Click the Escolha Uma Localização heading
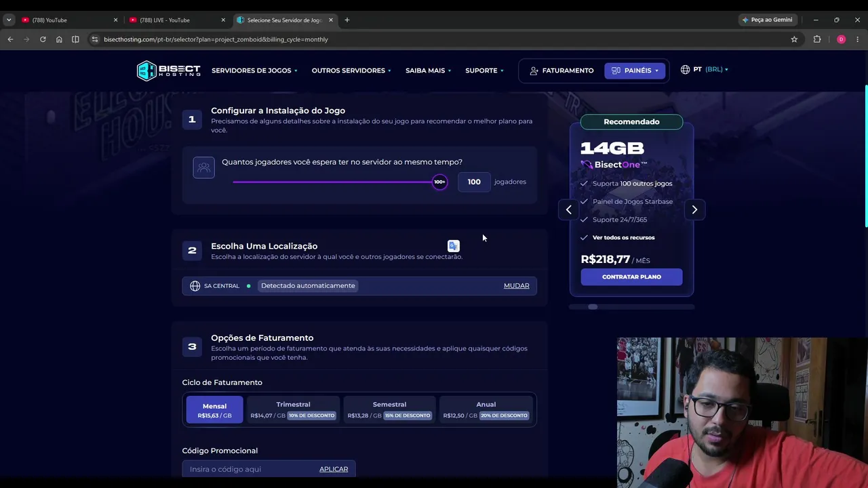 (264, 246)
